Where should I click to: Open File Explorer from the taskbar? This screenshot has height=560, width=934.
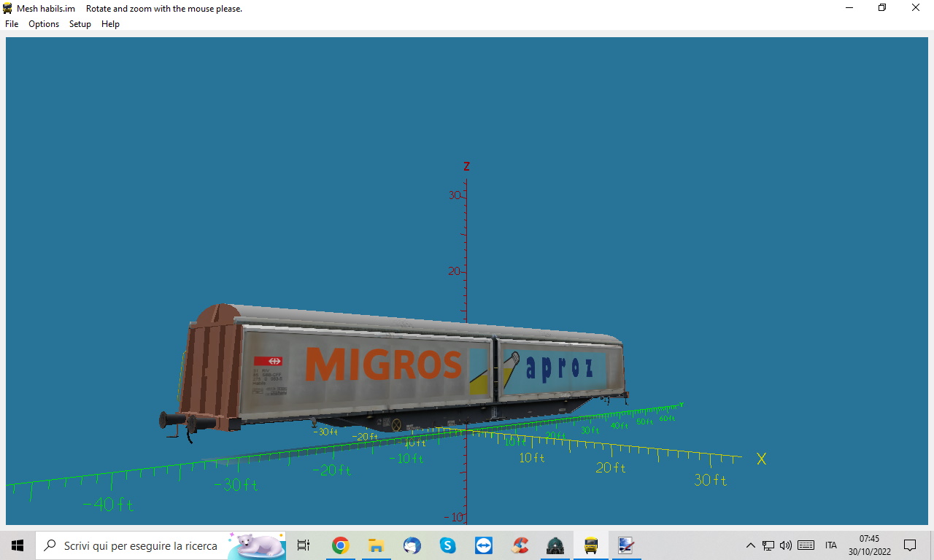376,545
